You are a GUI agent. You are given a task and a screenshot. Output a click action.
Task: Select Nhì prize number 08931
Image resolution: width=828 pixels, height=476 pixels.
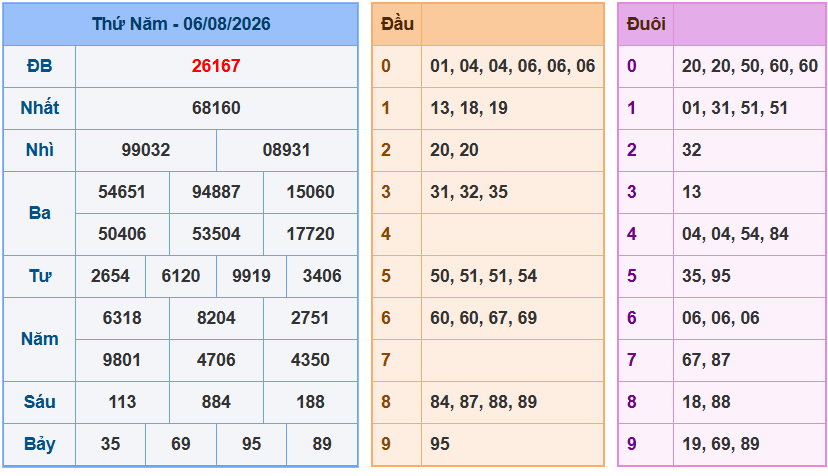pyautogui.click(x=286, y=150)
